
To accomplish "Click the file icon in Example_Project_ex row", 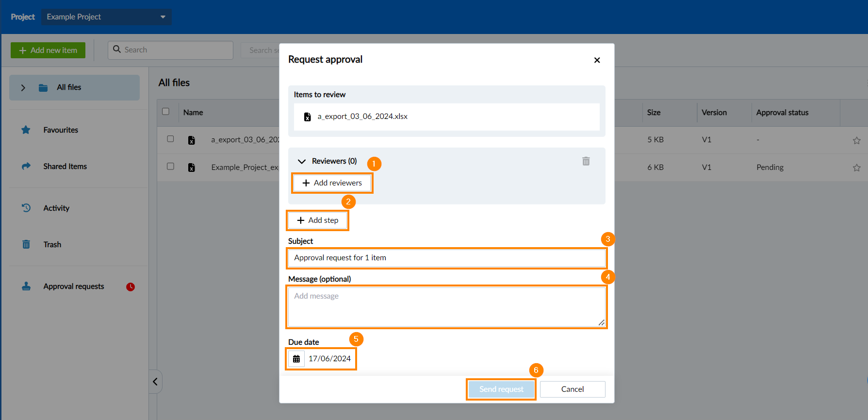I will (192, 168).
